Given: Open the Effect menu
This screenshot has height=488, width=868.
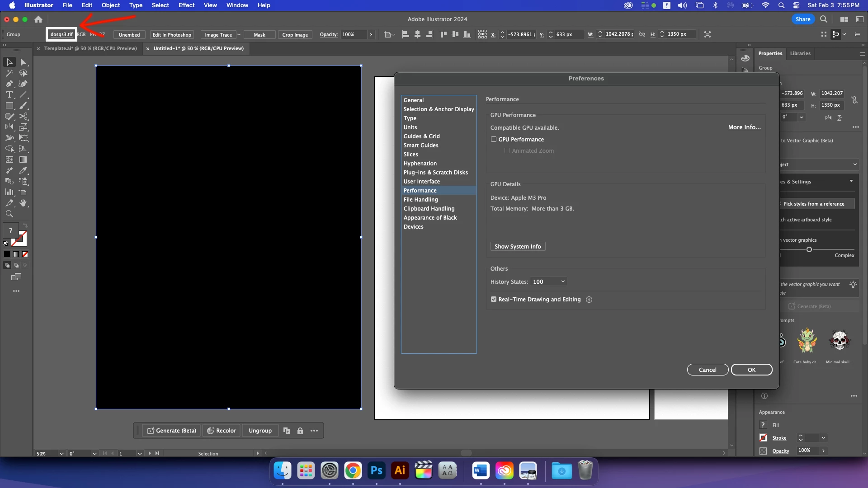Looking at the screenshot, I should [186, 5].
